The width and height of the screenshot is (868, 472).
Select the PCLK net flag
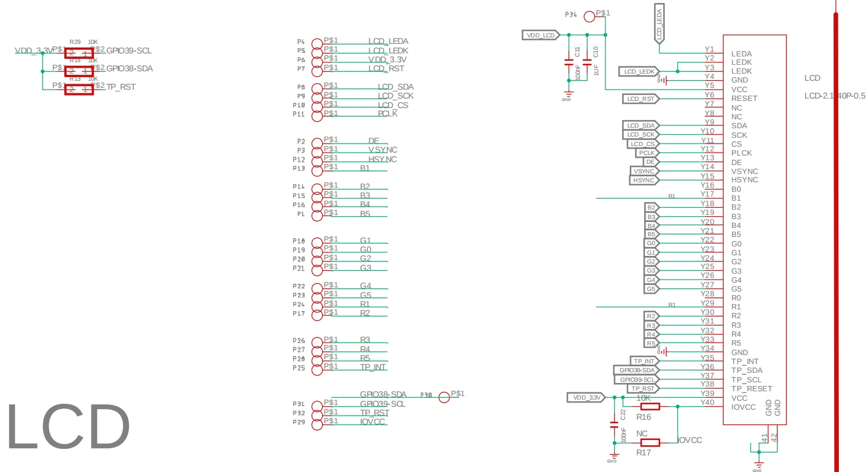[x=648, y=153]
